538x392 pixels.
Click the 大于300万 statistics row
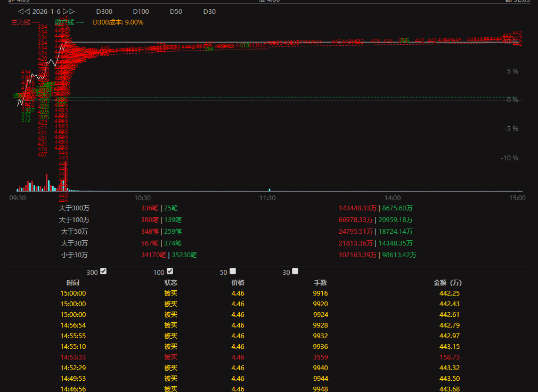pyautogui.click(x=75, y=208)
